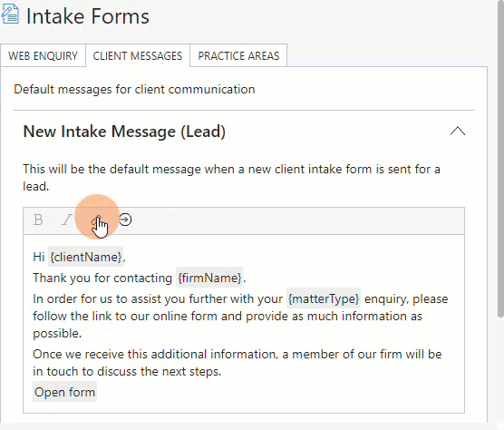504x430 pixels.
Task: Switch to the Web Enquiry tab
Action: click(x=44, y=55)
